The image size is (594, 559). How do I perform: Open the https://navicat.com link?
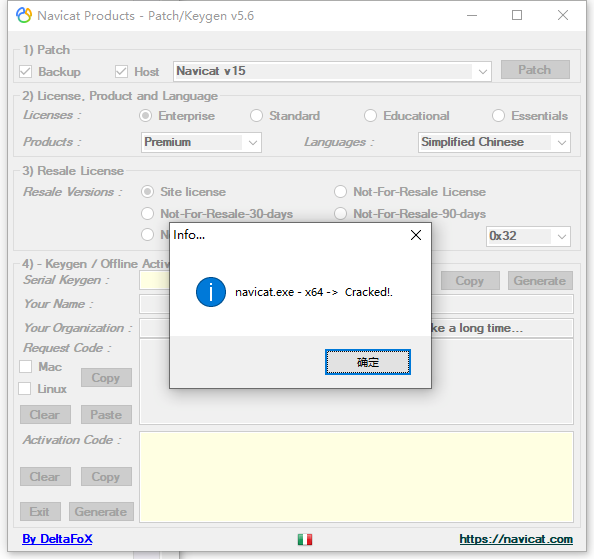(516, 539)
